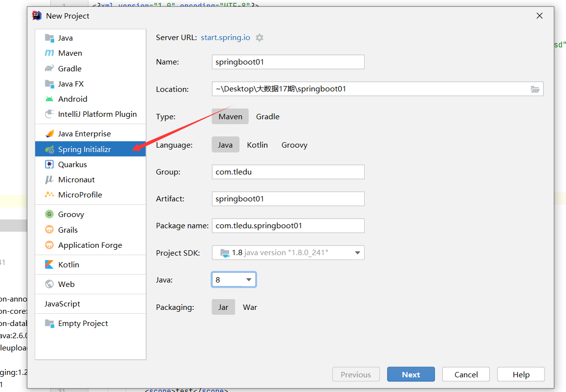The height and width of the screenshot is (392, 566).
Task: Choose Java as the language
Action: tap(225, 145)
